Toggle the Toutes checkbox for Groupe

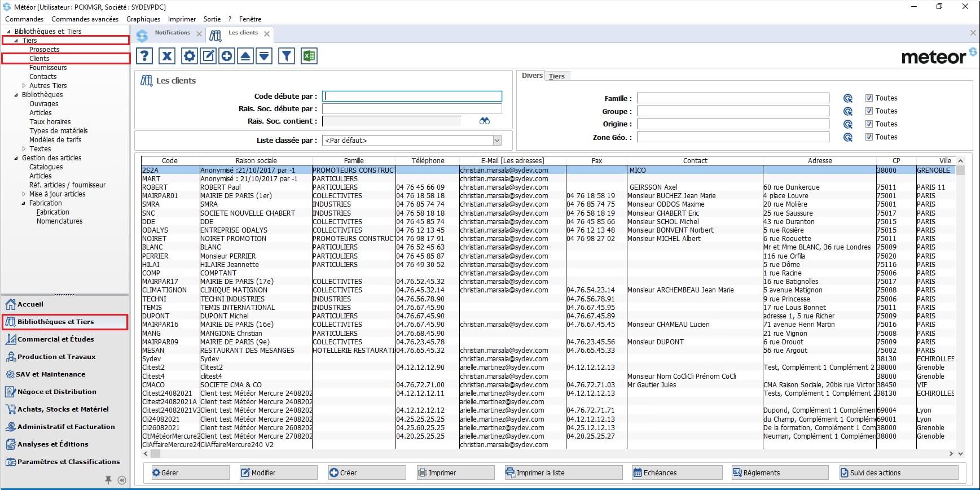pos(869,111)
